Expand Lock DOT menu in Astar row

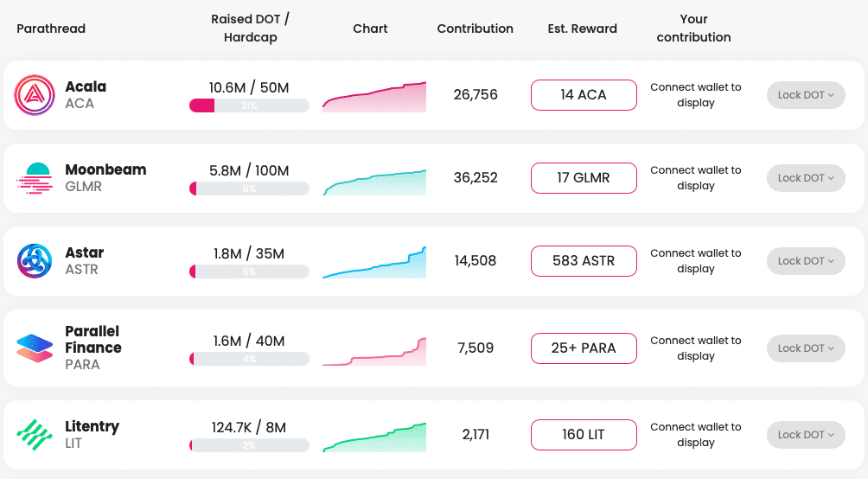pos(805,261)
